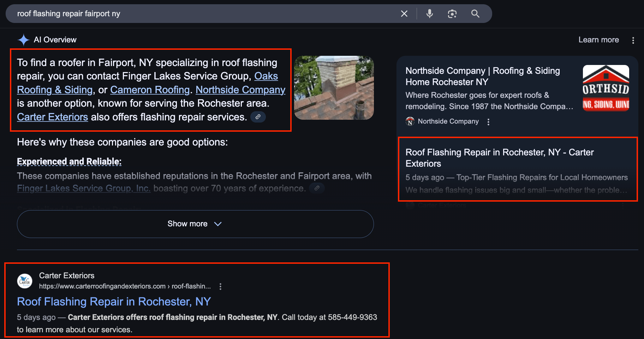The height and width of the screenshot is (339, 644).
Task: Open Carter Exteriors link in overview text
Action: pos(53,117)
